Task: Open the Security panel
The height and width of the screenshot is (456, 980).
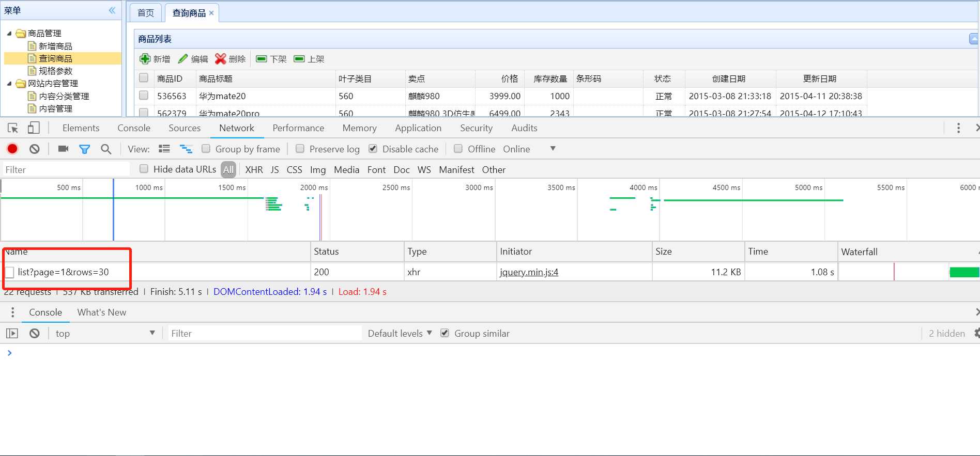Action: click(476, 128)
